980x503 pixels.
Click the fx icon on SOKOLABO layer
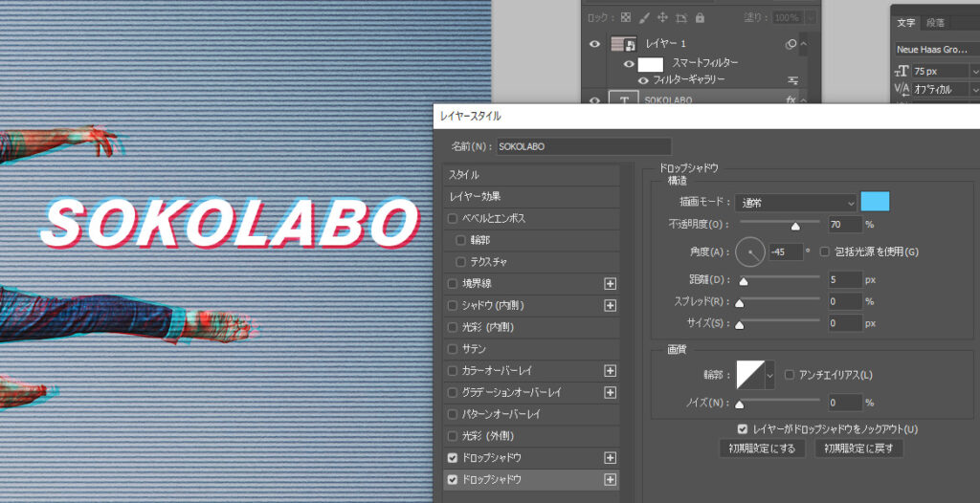pos(791,99)
